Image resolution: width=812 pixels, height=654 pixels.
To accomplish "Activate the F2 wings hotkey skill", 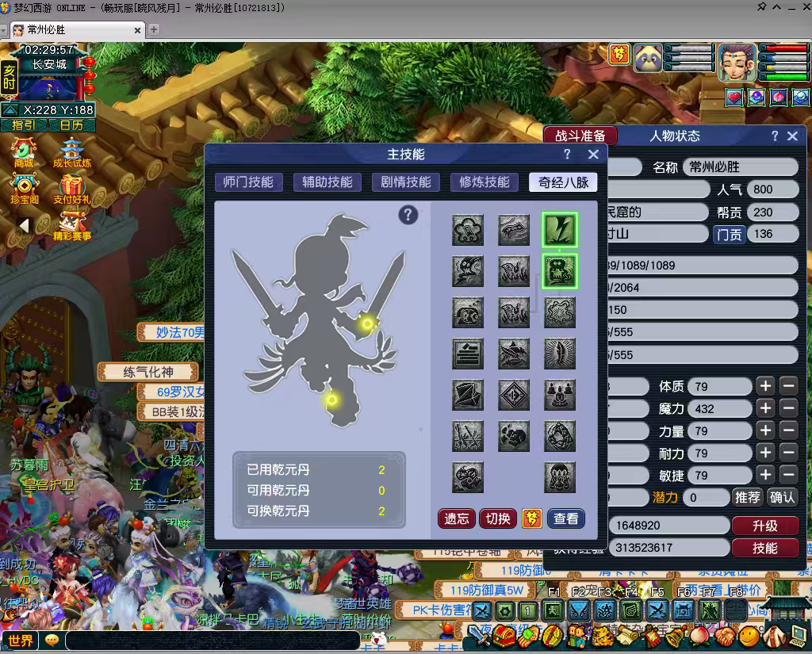I will pos(579,611).
